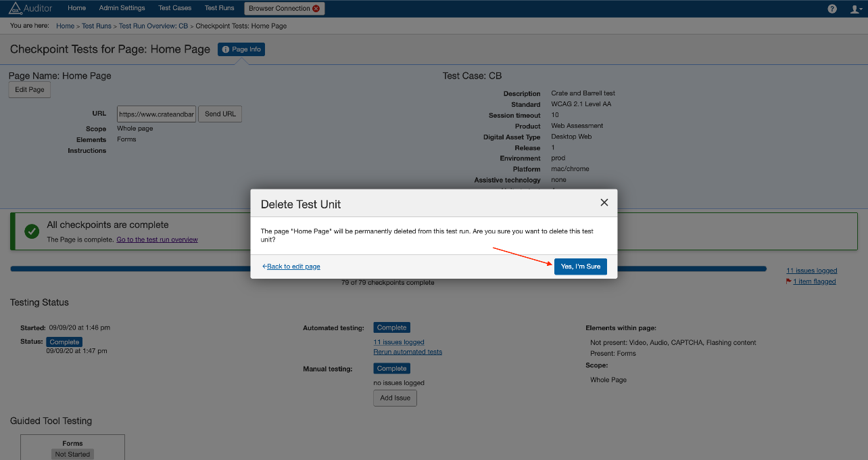Click the checkpoint completion progress bar
This screenshot has width=868, height=460.
[x=128, y=269]
